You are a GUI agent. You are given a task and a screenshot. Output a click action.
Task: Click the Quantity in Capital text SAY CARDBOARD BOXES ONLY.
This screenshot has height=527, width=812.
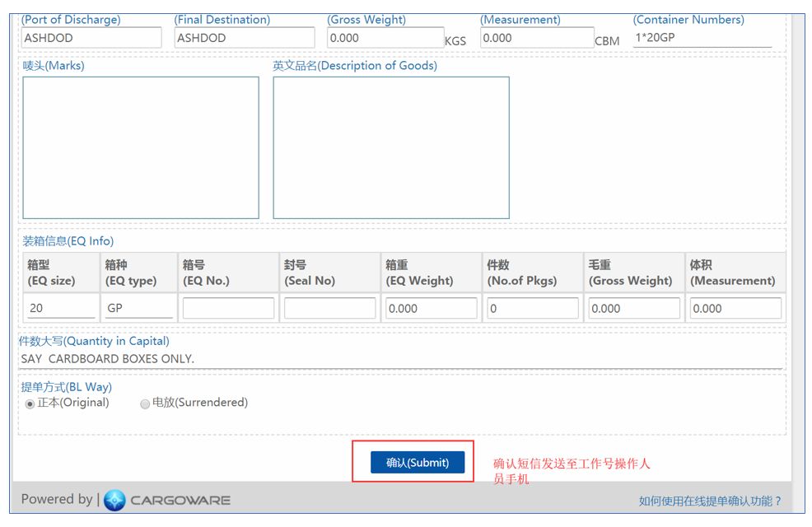107,359
